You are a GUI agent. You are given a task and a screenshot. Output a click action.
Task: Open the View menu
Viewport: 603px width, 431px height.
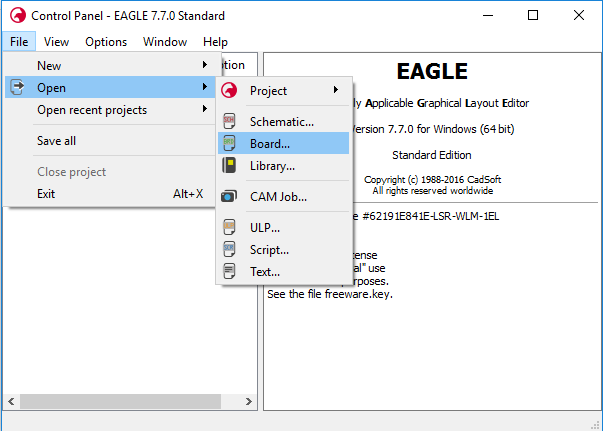tap(57, 42)
